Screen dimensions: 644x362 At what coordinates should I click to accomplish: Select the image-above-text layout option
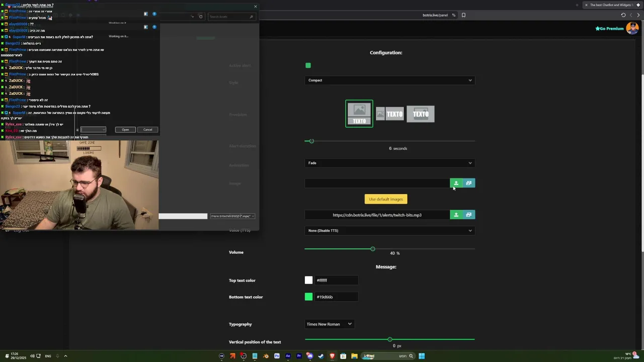click(x=359, y=114)
